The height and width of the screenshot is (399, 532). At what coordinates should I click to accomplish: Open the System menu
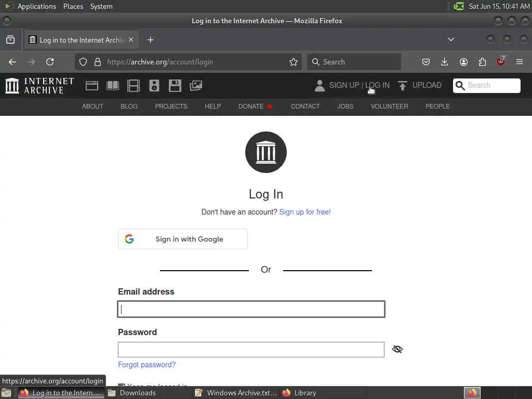pos(101,6)
